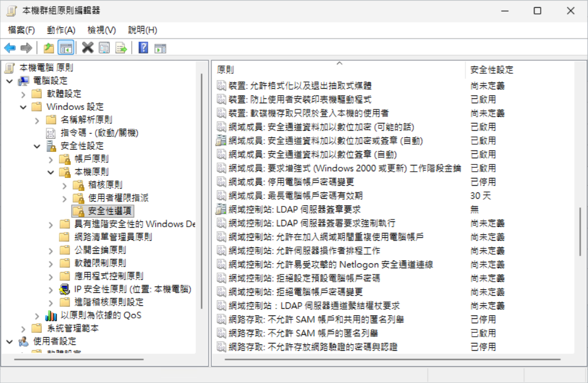Open the Properties toolbar icon
The image size is (588, 383).
click(104, 48)
